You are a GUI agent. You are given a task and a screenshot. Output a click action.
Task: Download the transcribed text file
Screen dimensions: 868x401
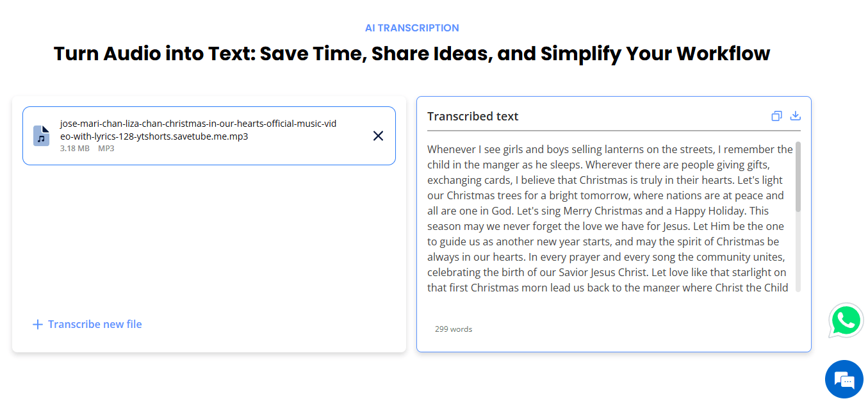pyautogui.click(x=796, y=116)
